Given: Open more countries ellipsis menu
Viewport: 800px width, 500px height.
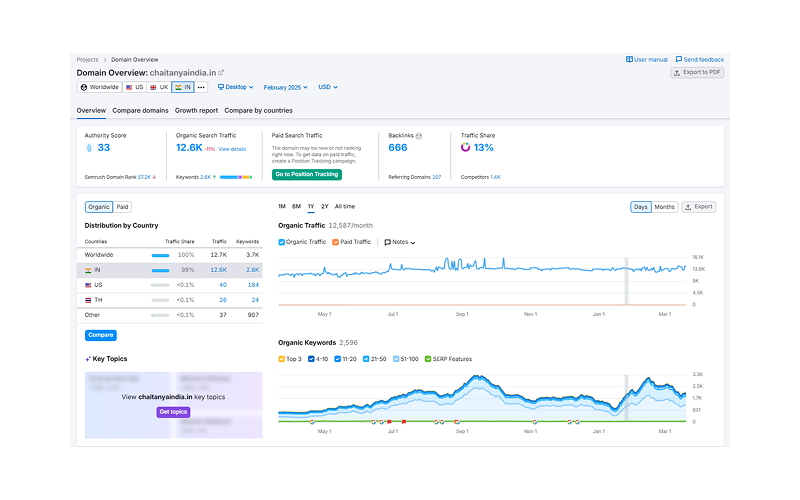Looking at the screenshot, I should point(201,87).
